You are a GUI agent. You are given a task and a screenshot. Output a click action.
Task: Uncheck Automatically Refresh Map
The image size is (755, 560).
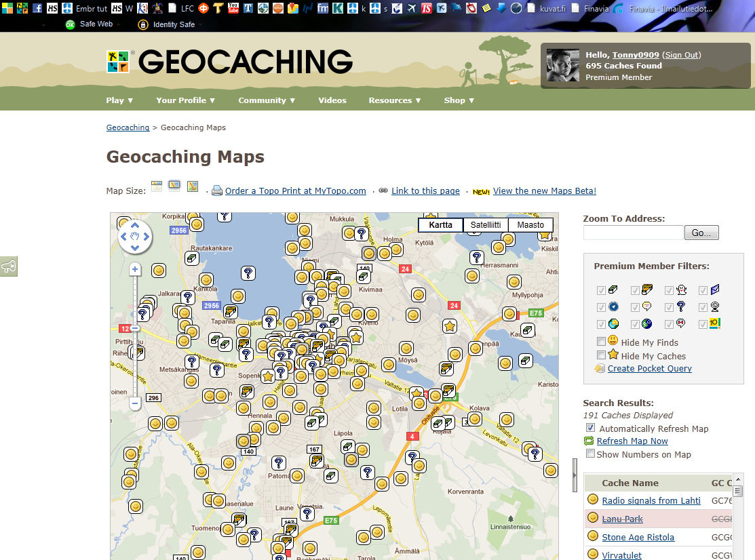pos(590,428)
